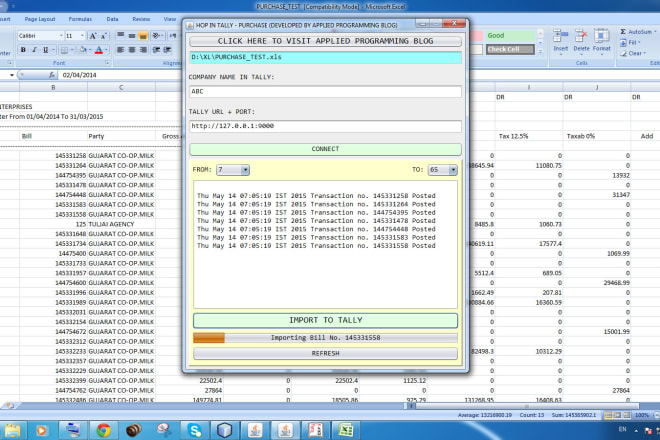
Task: Click the Fill down icon in Editing
Action: pyautogui.click(x=623, y=43)
